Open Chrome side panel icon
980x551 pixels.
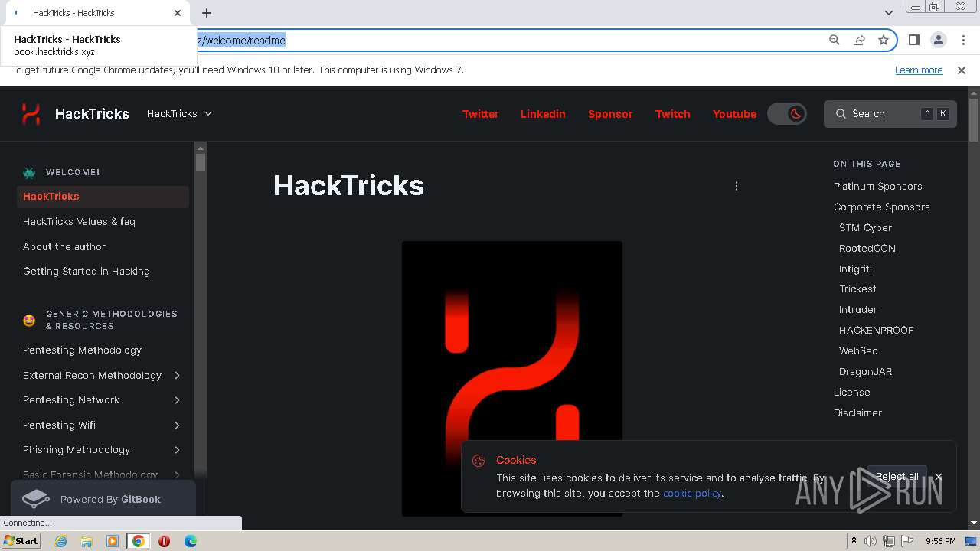click(913, 40)
